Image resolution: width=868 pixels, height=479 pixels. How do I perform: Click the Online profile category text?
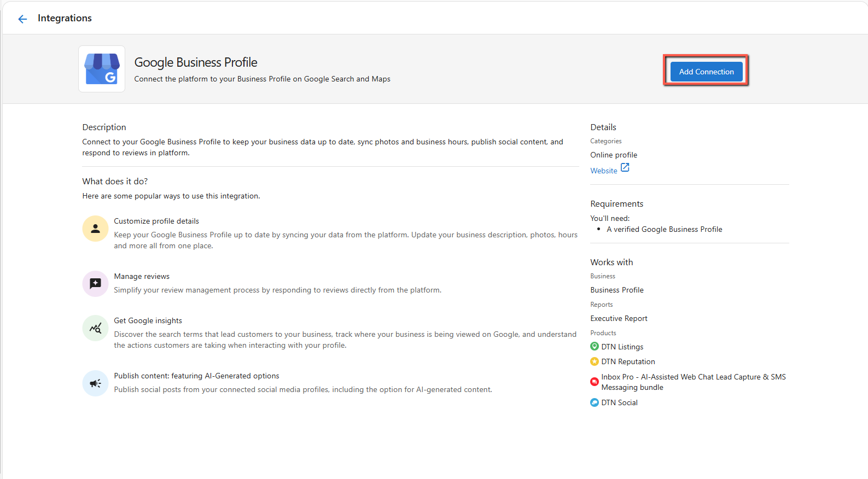pos(614,155)
